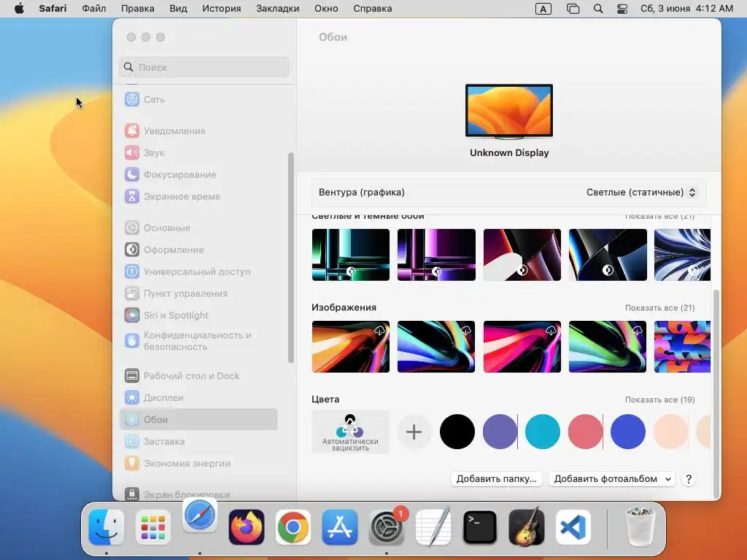Select the Фокусирование moon icon
This screenshot has height=560, width=747.
click(x=132, y=175)
